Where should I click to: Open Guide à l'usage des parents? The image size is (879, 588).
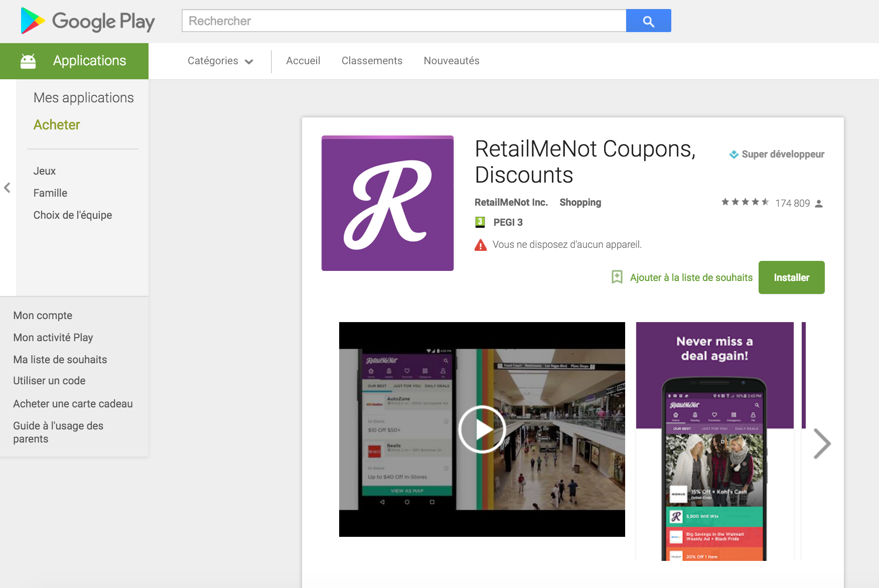(58, 432)
